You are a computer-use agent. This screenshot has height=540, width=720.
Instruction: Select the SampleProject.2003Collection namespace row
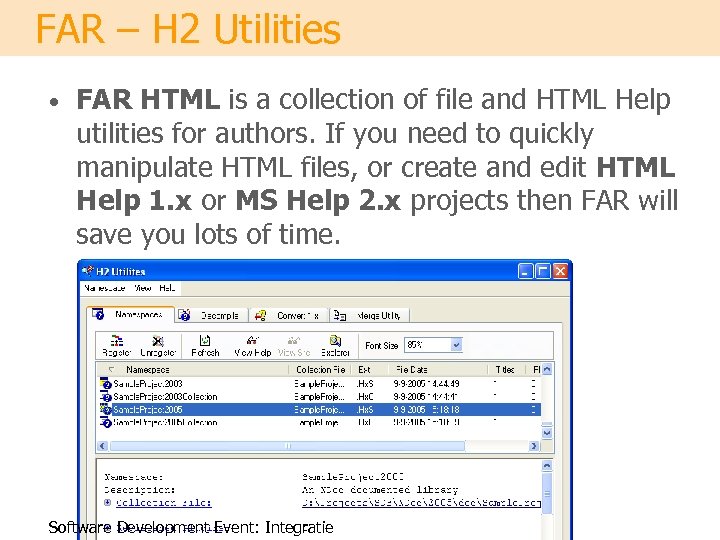(x=319, y=396)
